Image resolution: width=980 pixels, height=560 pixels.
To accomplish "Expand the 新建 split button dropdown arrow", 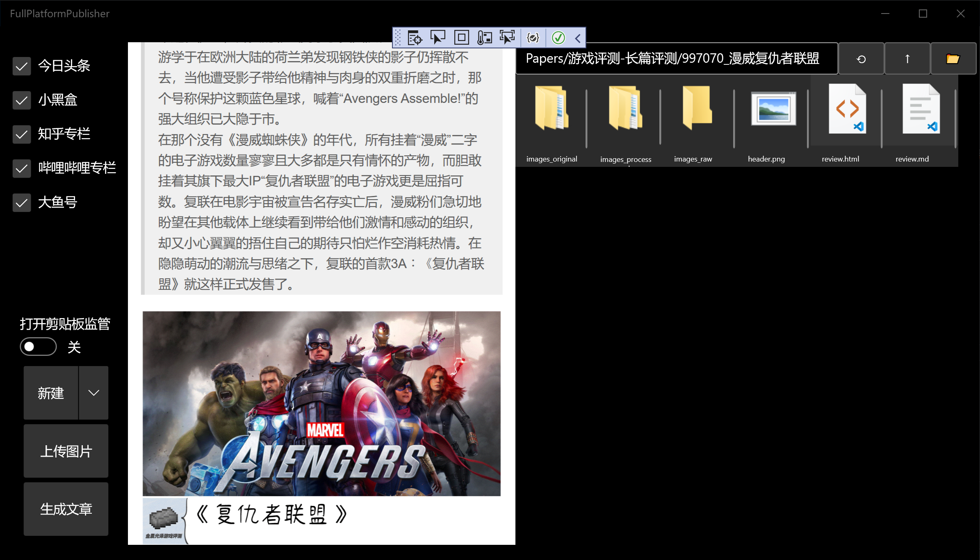I will [x=93, y=393].
